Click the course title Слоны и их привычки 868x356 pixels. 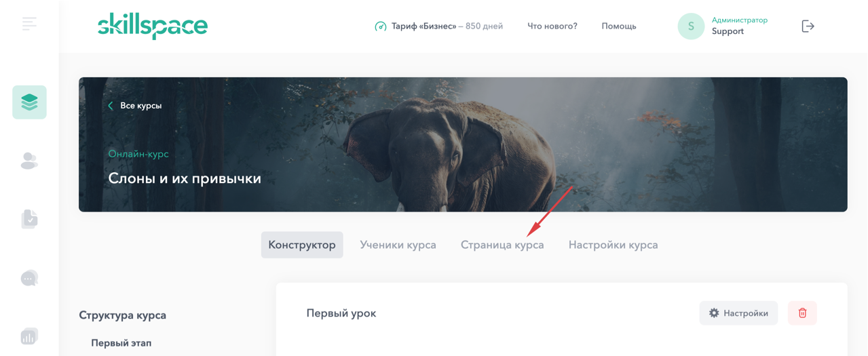click(185, 178)
